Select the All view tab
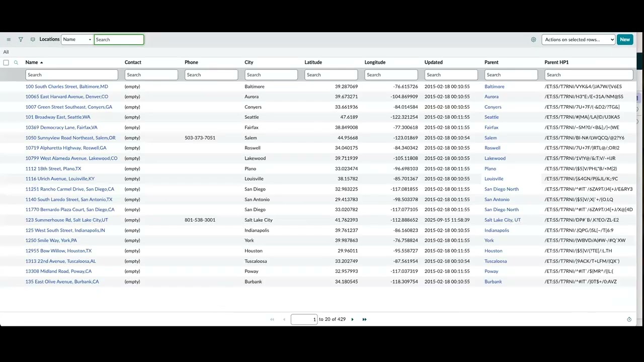 [6, 52]
